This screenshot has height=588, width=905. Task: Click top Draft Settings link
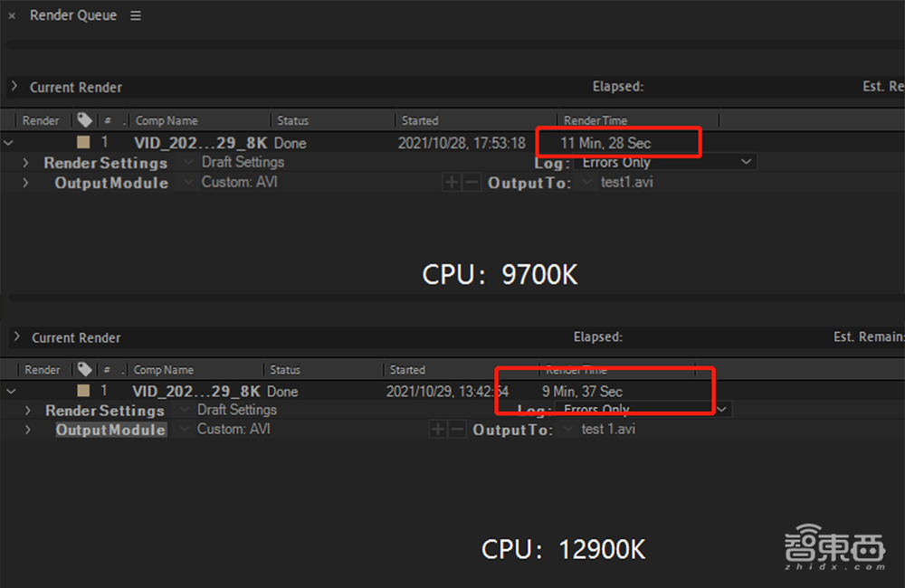[x=243, y=162]
